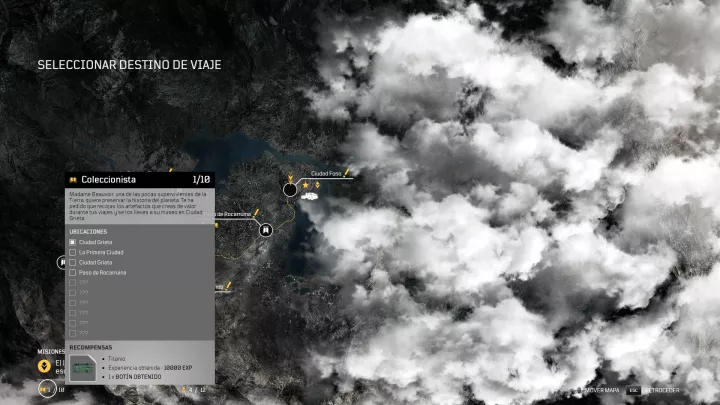Click the map marker icon left of panel
The height and width of the screenshot is (405, 720).
point(62,262)
